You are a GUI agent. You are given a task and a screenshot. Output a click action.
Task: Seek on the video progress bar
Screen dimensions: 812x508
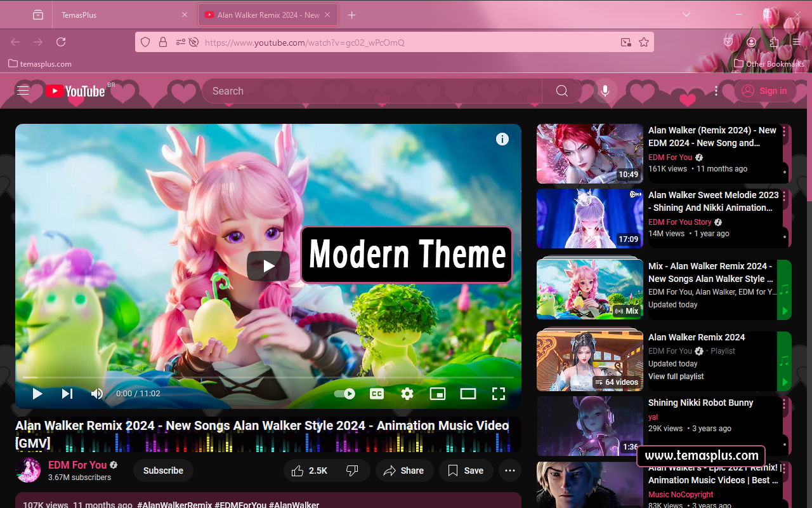coord(268,377)
